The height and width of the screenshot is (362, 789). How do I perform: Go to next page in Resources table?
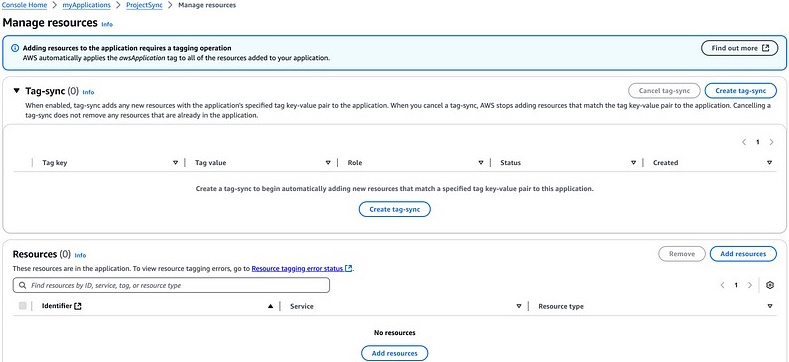(x=749, y=285)
